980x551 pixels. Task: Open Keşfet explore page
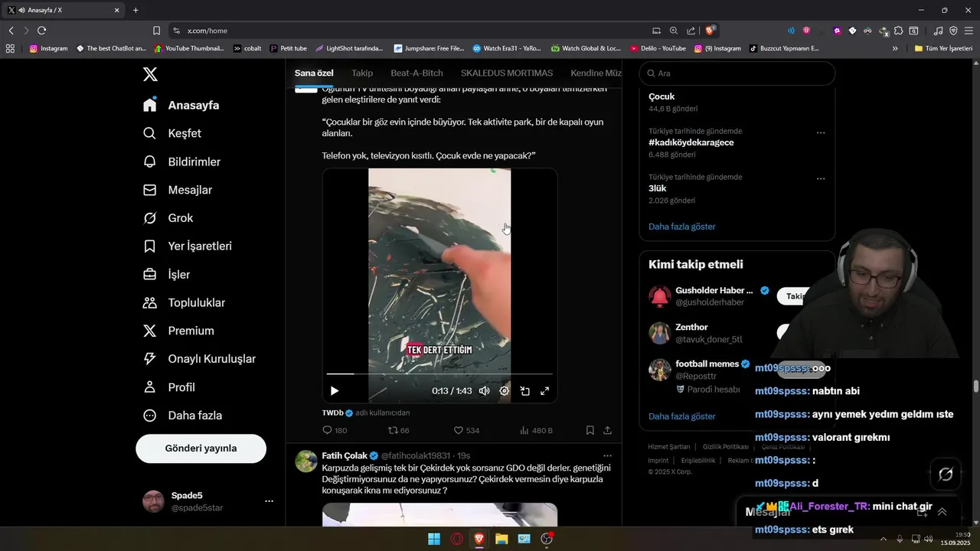172,133
